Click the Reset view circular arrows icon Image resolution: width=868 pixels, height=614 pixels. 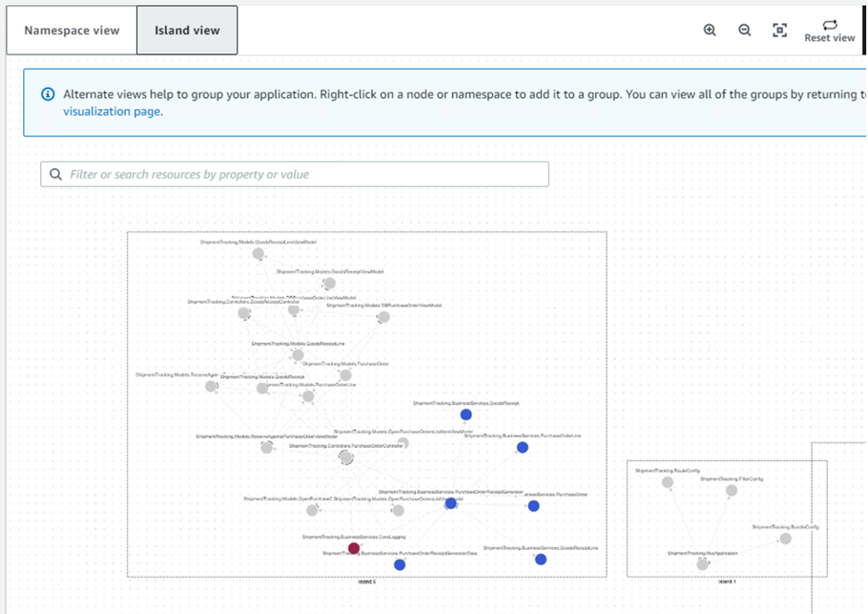click(829, 25)
